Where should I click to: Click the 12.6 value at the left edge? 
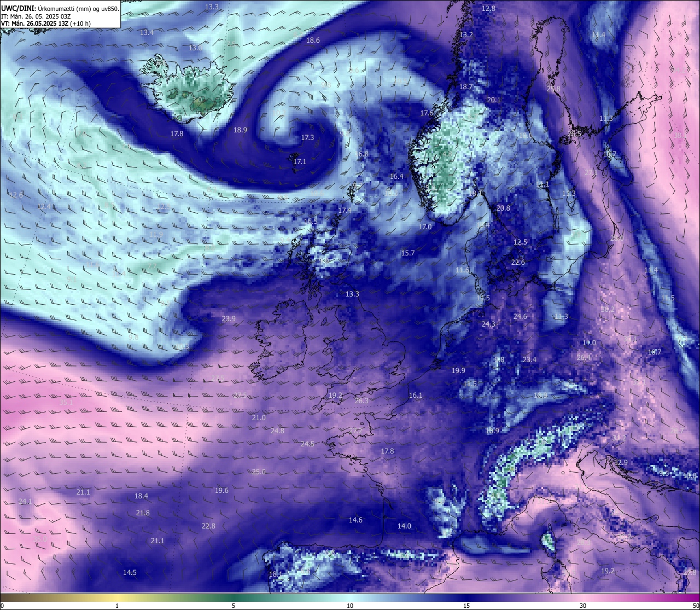coord(16,195)
